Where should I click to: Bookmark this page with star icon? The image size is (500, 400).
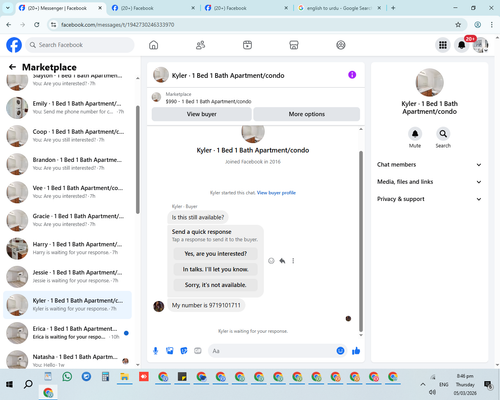coord(458,25)
